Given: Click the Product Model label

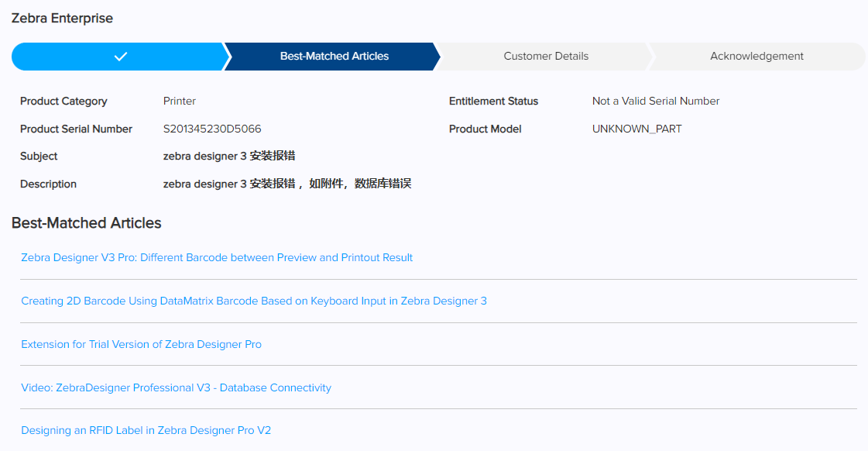Looking at the screenshot, I should (x=485, y=129).
